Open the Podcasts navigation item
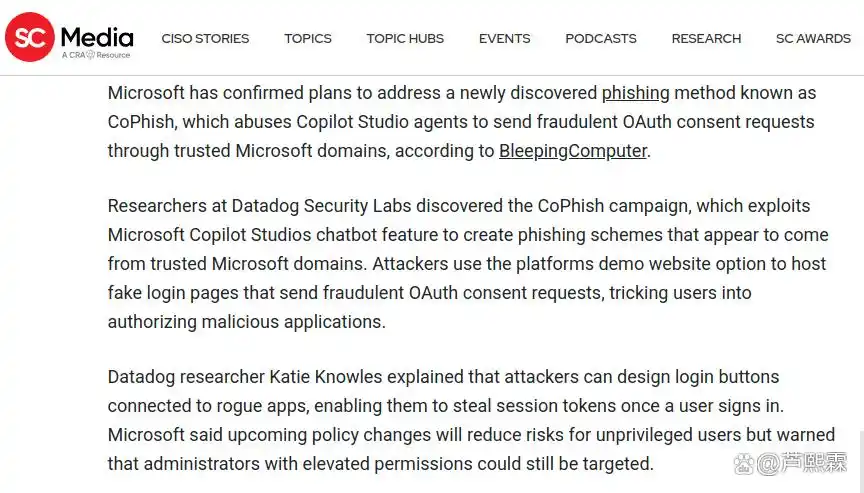 [x=601, y=39]
